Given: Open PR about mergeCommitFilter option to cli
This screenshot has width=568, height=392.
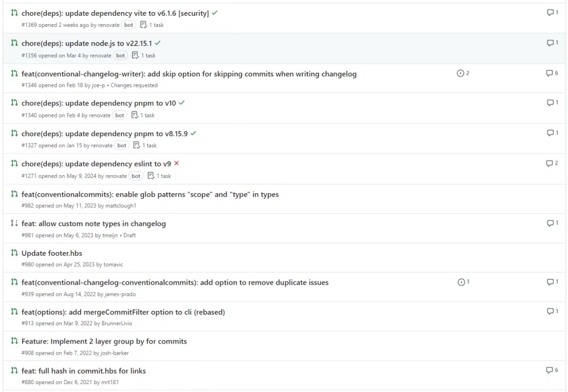Looking at the screenshot, I should [x=123, y=313].
